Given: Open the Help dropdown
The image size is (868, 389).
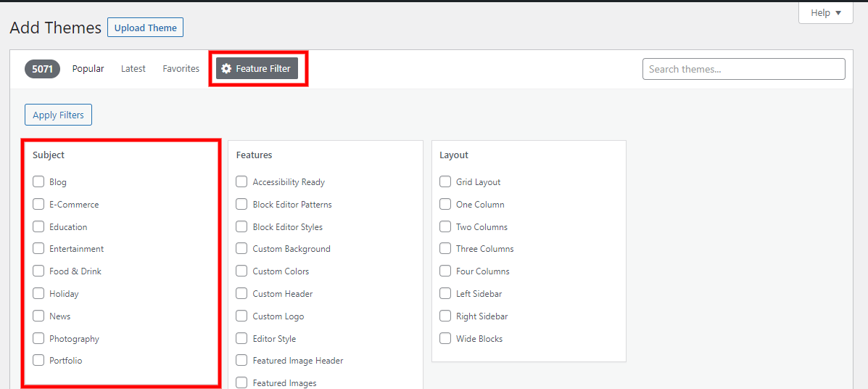Looking at the screenshot, I should pyautogui.click(x=826, y=13).
